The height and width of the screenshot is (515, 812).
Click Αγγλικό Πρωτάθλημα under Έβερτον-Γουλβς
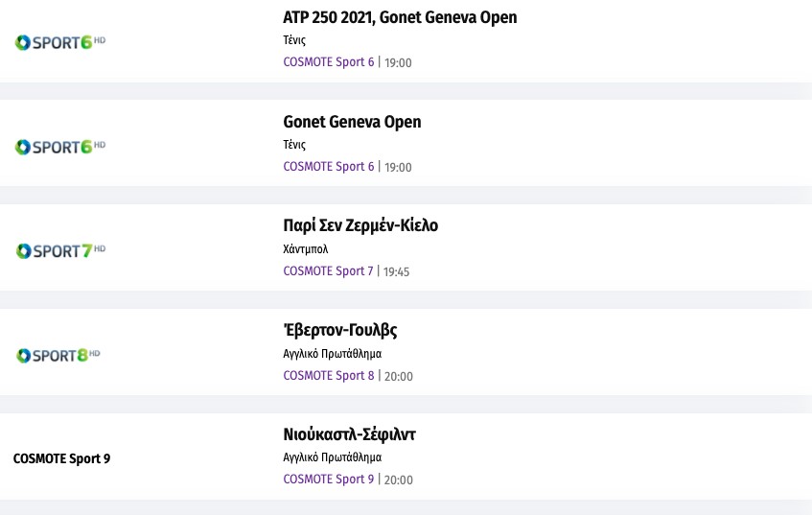332,354
